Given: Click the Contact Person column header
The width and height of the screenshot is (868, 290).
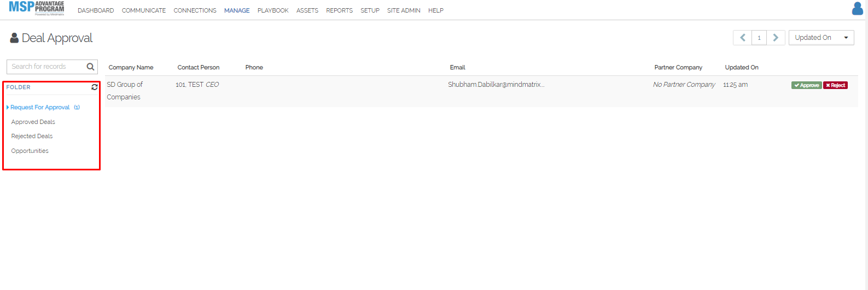Looking at the screenshot, I should tap(199, 68).
